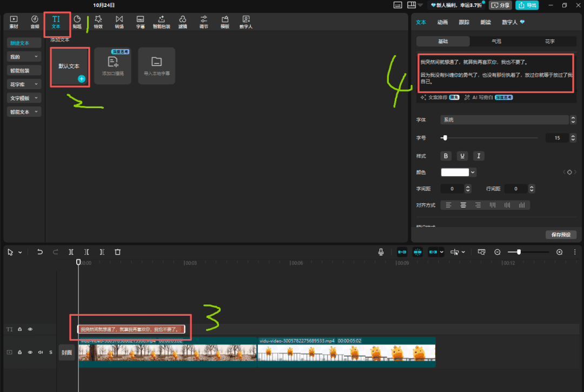
Task: Click the microphone record voiceover icon
Action: 381,252
